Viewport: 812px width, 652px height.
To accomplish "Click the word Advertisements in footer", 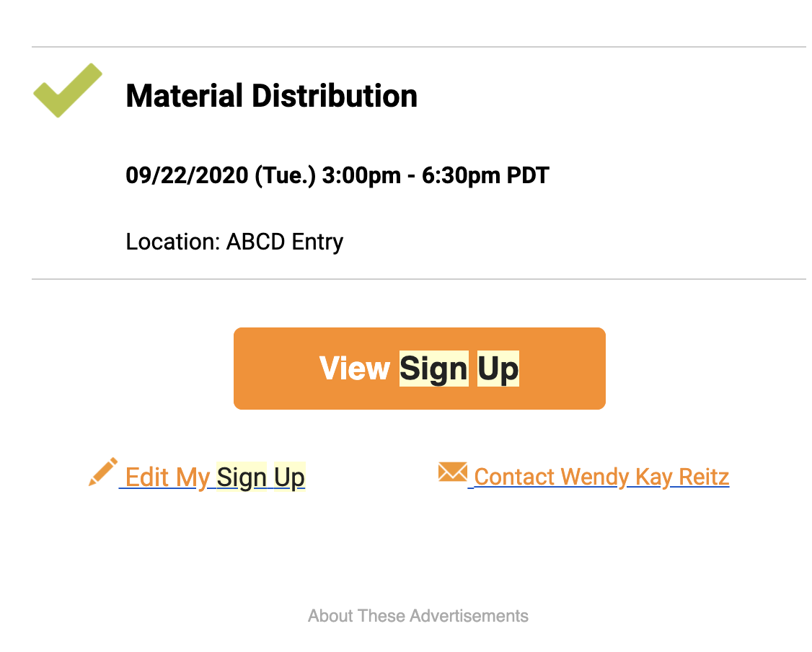I will pyautogui.click(x=469, y=616).
